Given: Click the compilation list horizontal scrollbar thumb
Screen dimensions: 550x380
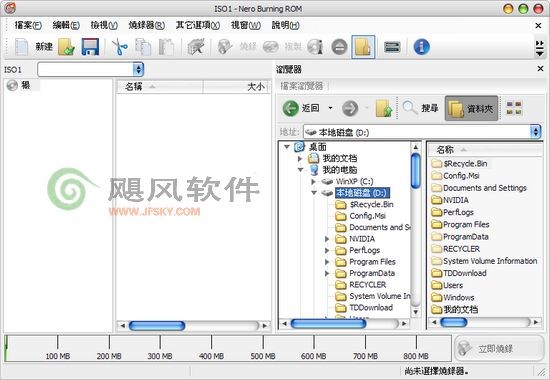Looking at the screenshot, I should point(157,326).
